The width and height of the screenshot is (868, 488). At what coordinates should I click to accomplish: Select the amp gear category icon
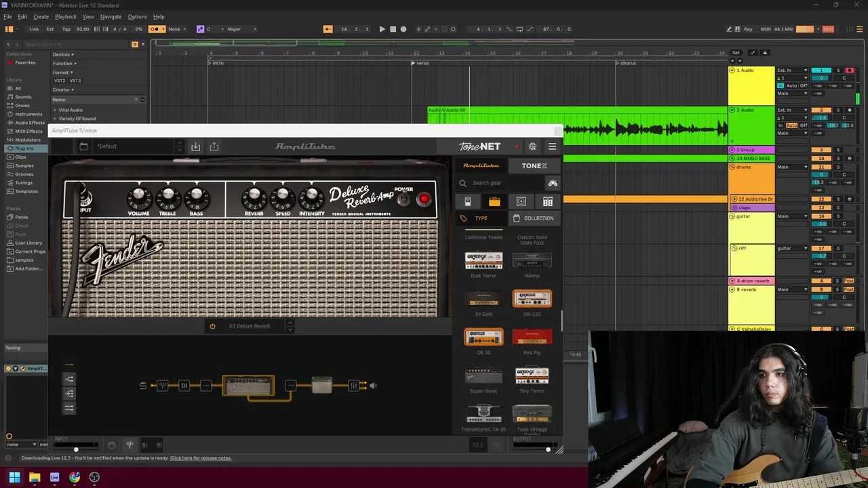click(x=494, y=201)
